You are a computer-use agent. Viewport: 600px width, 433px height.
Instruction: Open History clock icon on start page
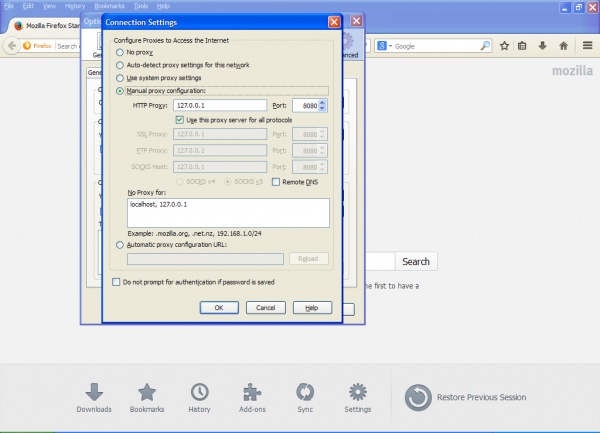[199, 398]
